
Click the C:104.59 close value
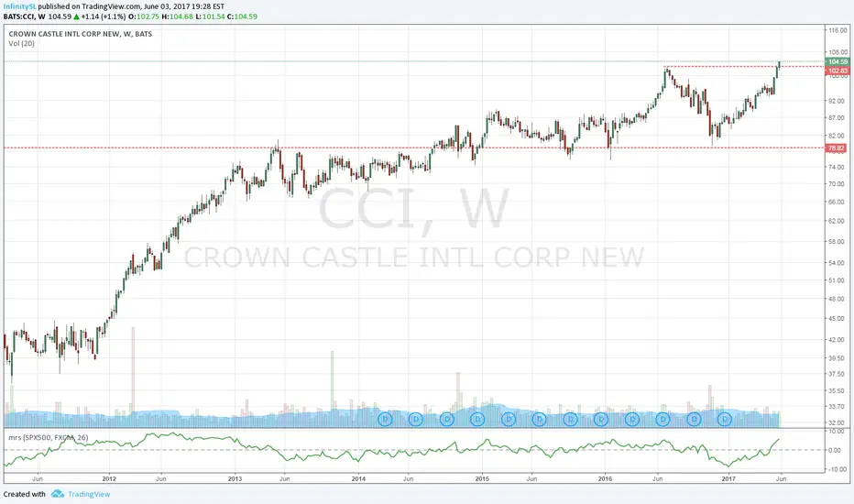pos(242,16)
